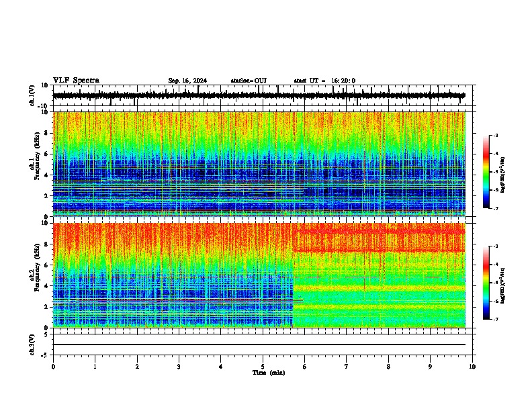The width and height of the screenshot is (532, 411).
Task: Click ch.1 "Frequency (kHz)" axis label
Action: (36, 156)
